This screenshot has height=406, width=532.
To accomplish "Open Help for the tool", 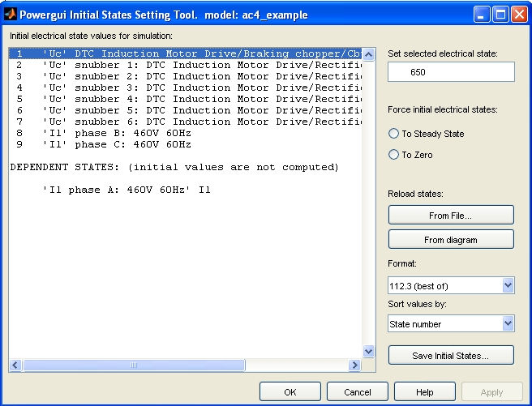I will click(x=424, y=391).
